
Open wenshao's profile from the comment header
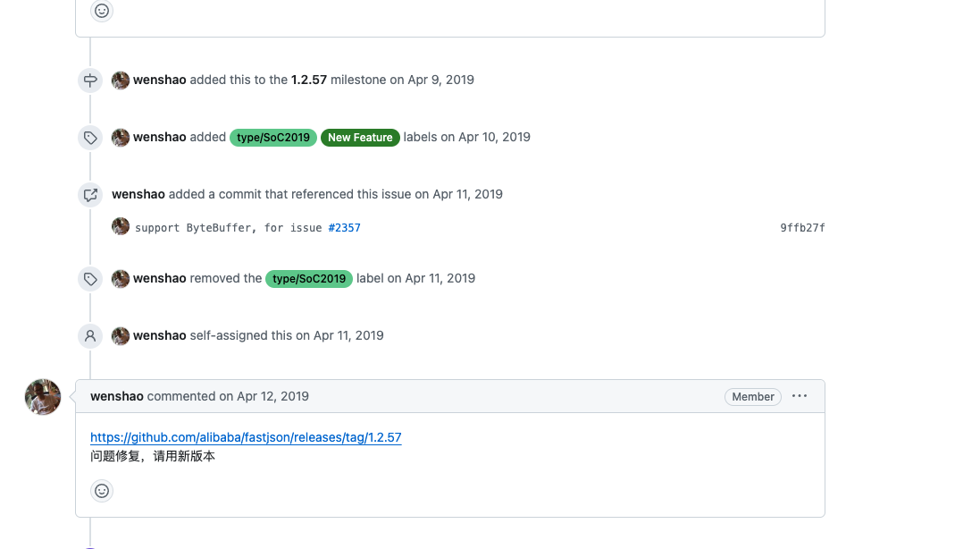click(x=116, y=396)
